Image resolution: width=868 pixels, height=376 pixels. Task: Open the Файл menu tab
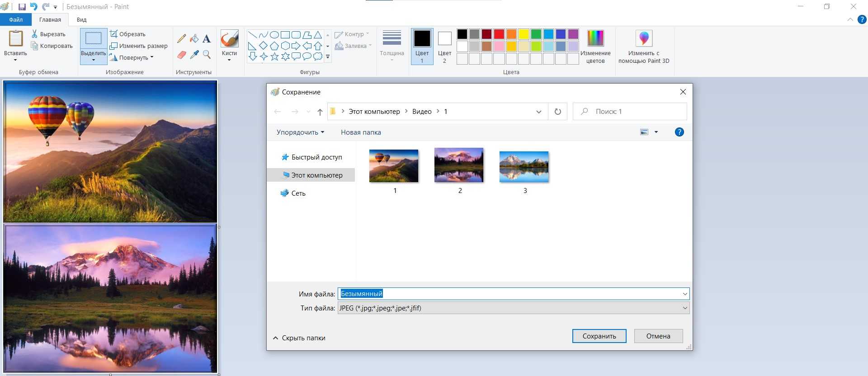(16, 19)
